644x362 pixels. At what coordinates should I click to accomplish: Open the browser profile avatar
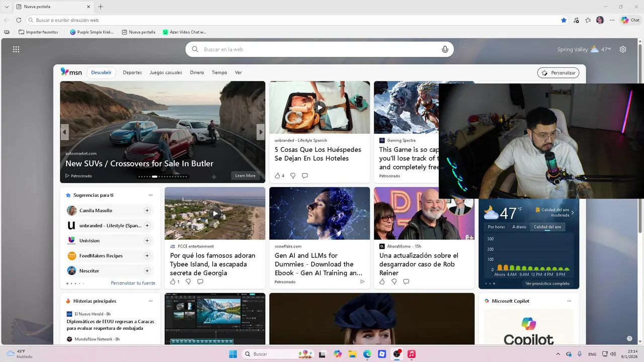tap(600, 20)
